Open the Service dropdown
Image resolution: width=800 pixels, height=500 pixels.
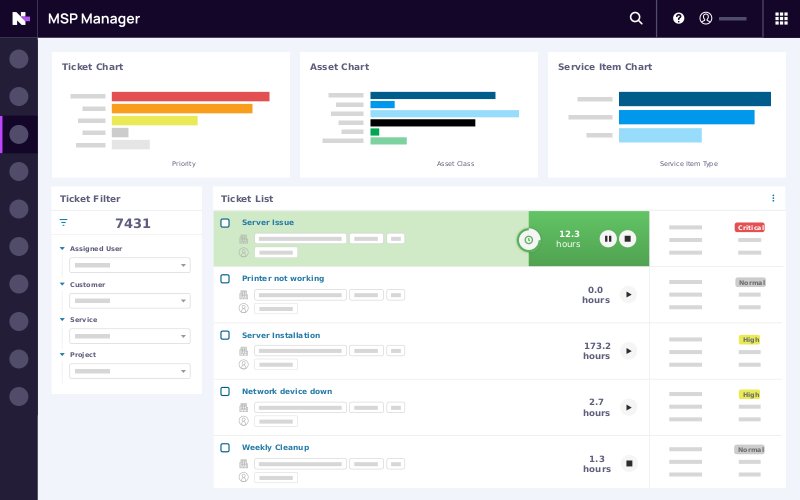(130, 336)
